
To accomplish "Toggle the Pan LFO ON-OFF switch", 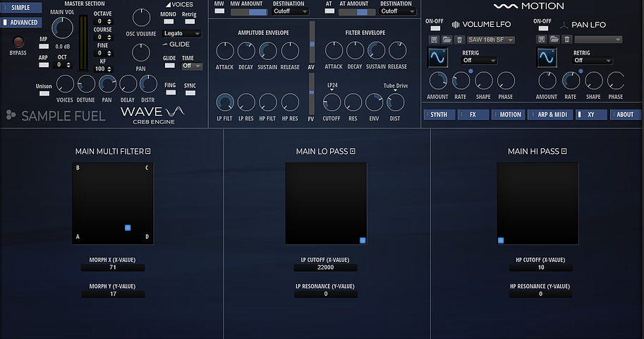I will [543, 28].
